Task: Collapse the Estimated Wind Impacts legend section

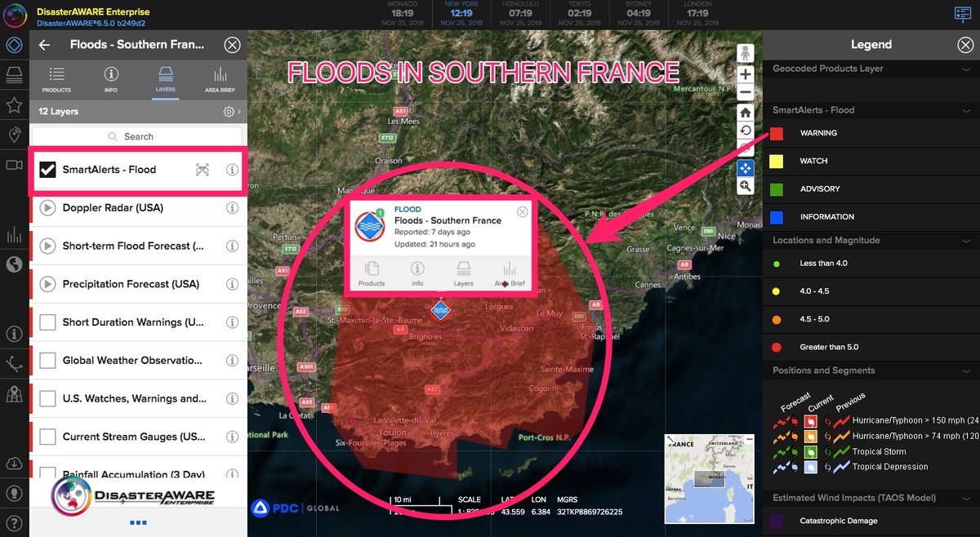Action: (x=967, y=498)
